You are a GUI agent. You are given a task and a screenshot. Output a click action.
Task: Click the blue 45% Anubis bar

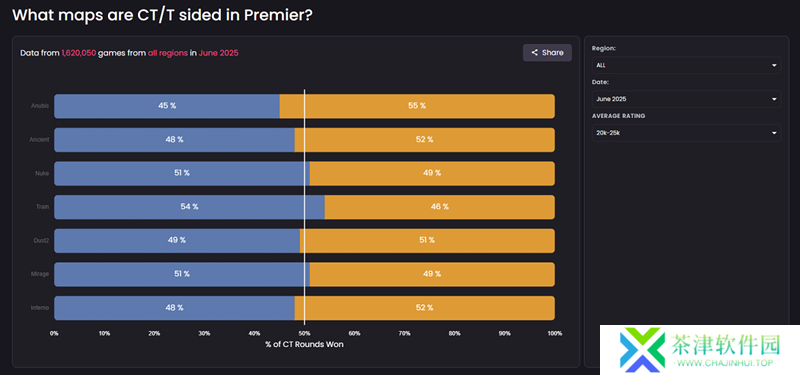pos(167,106)
